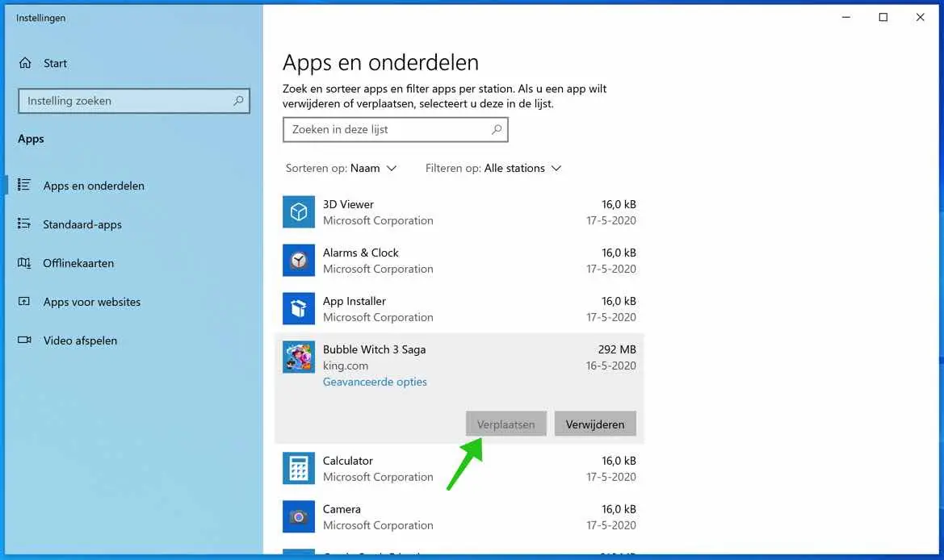
Task: Open Standaard-apps settings page
Action: point(82,224)
